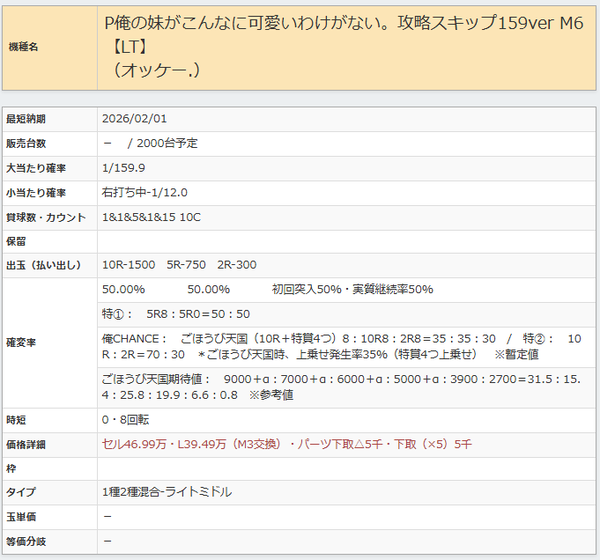Click the payout value '10R-1500 5R-750 2R-300'
The image size is (600, 560).
[x=179, y=264]
